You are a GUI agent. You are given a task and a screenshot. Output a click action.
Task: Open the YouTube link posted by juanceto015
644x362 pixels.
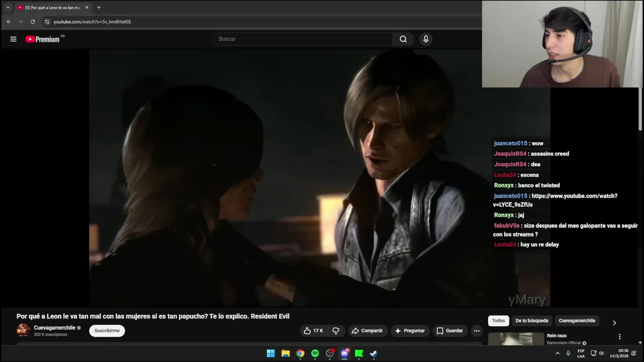point(555,200)
